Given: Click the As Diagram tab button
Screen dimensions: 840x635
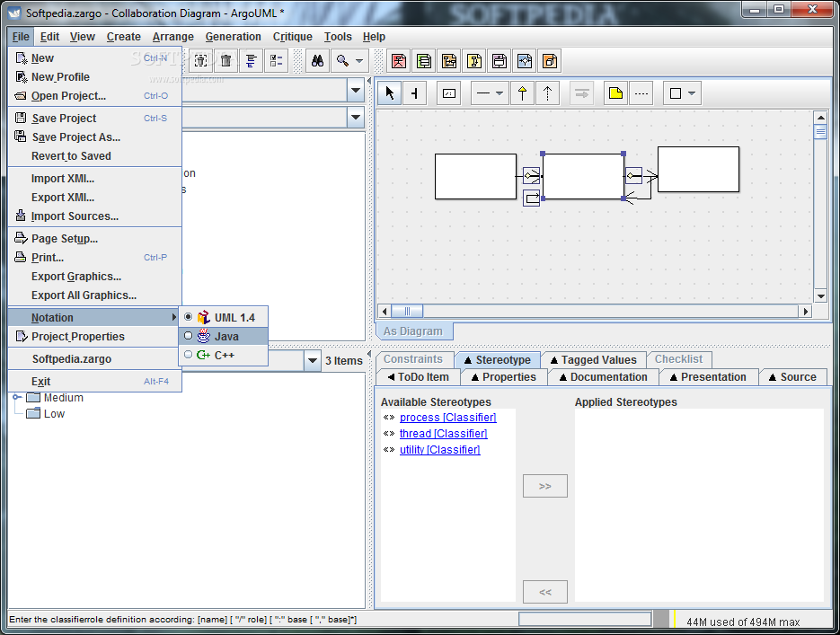Looking at the screenshot, I should coord(413,331).
